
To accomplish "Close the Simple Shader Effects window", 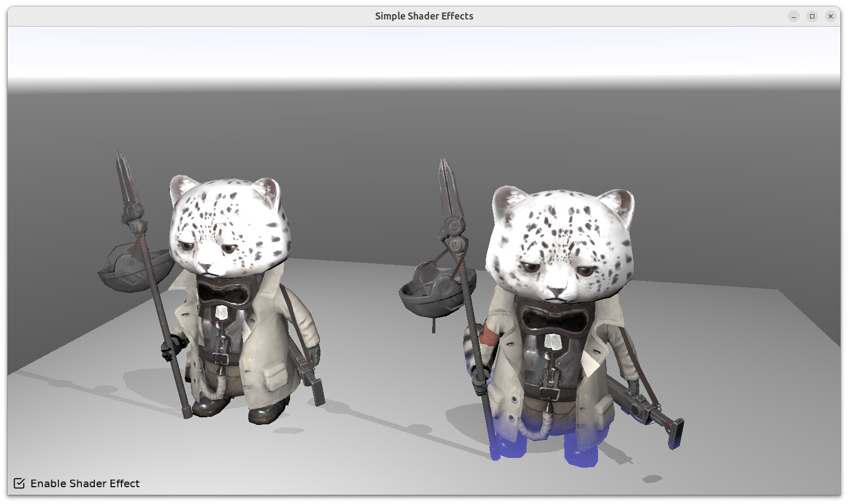I will (x=831, y=16).
